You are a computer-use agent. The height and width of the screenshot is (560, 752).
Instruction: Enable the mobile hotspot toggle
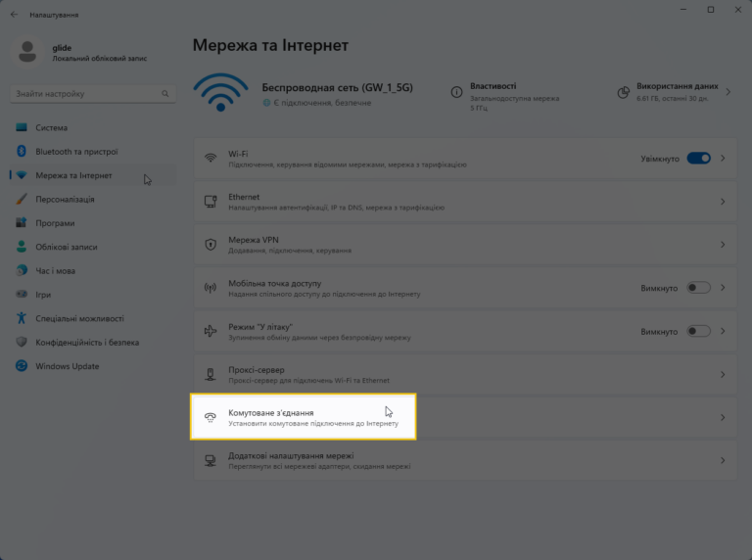point(698,288)
